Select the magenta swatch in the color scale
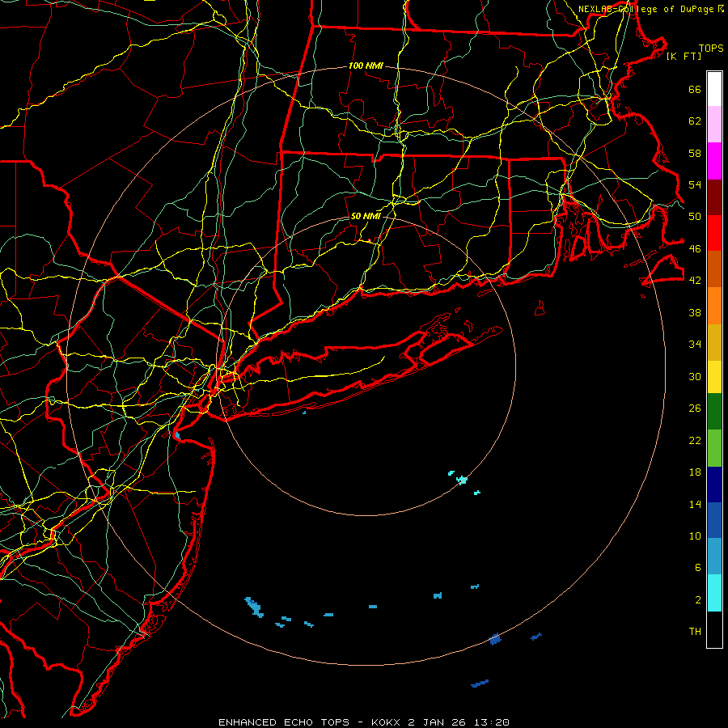 [714, 161]
